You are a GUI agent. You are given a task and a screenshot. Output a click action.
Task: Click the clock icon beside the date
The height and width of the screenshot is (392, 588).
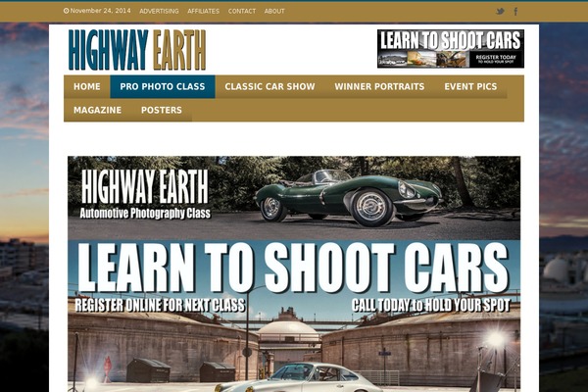(x=67, y=11)
